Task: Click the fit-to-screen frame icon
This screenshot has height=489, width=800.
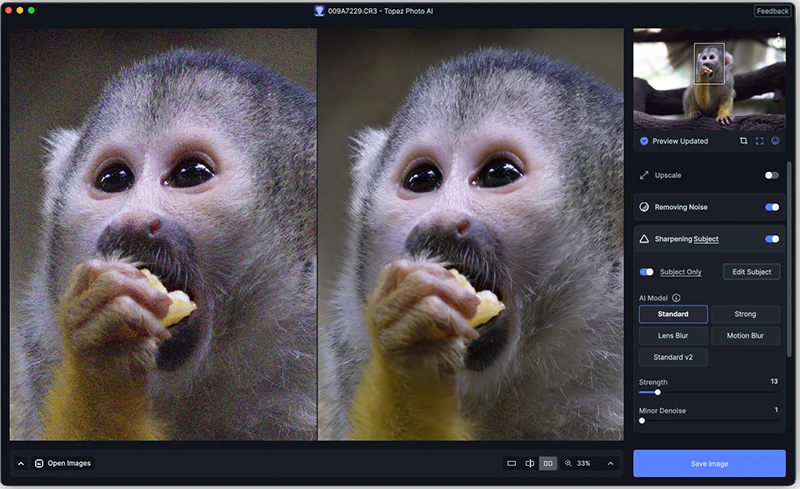Action: [x=759, y=141]
